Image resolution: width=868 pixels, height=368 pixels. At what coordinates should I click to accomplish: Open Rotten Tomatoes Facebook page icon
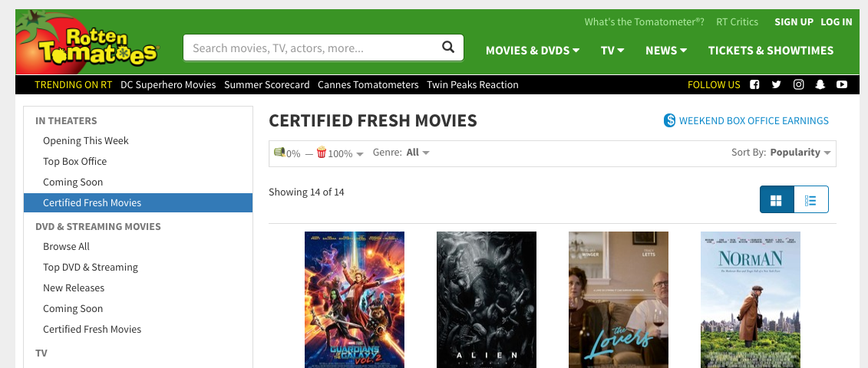tap(754, 84)
